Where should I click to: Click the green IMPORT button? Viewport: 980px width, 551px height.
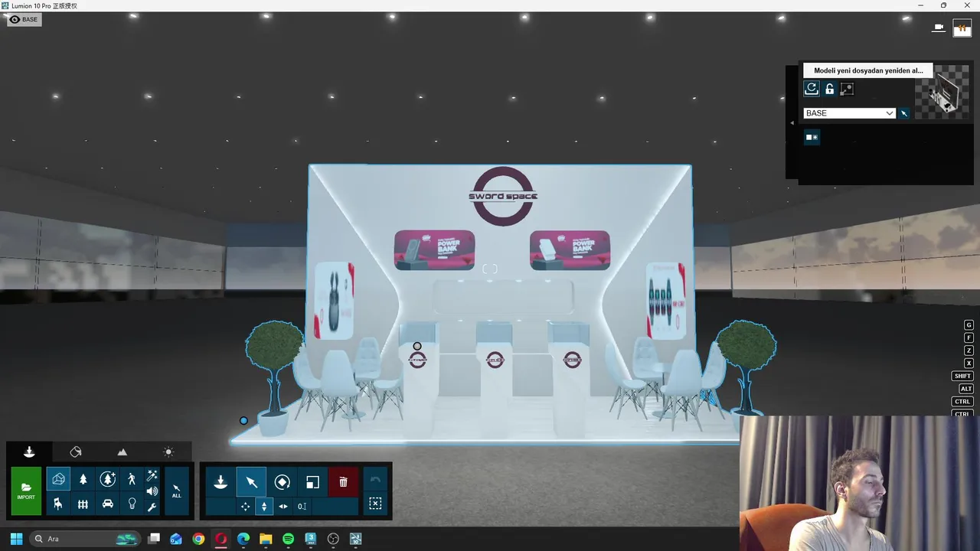pos(26,491)
